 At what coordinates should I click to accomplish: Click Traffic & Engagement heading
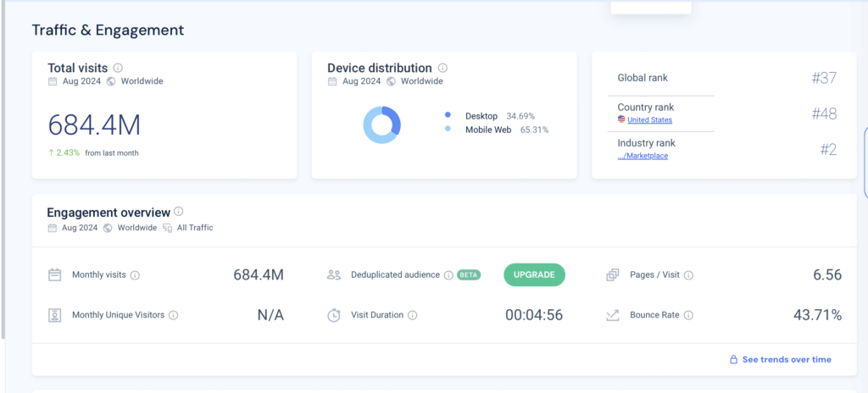(x=108, y=30)
